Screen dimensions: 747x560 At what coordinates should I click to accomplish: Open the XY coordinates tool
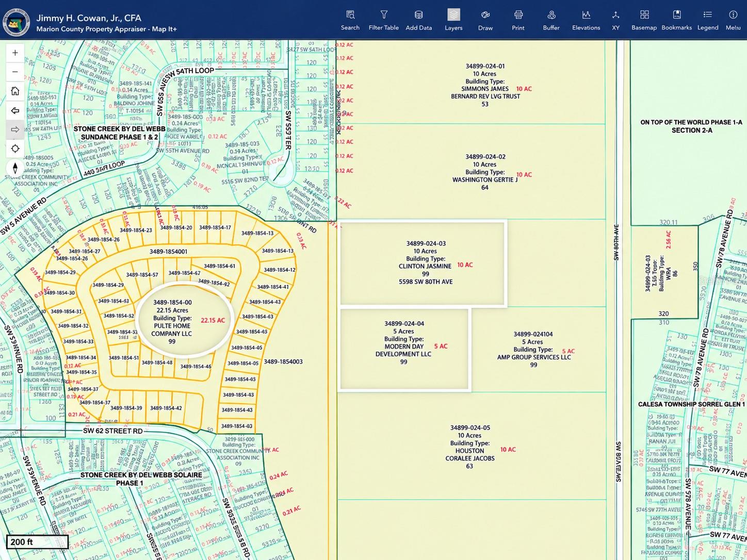pyautogui.click(x=615, y=20)
